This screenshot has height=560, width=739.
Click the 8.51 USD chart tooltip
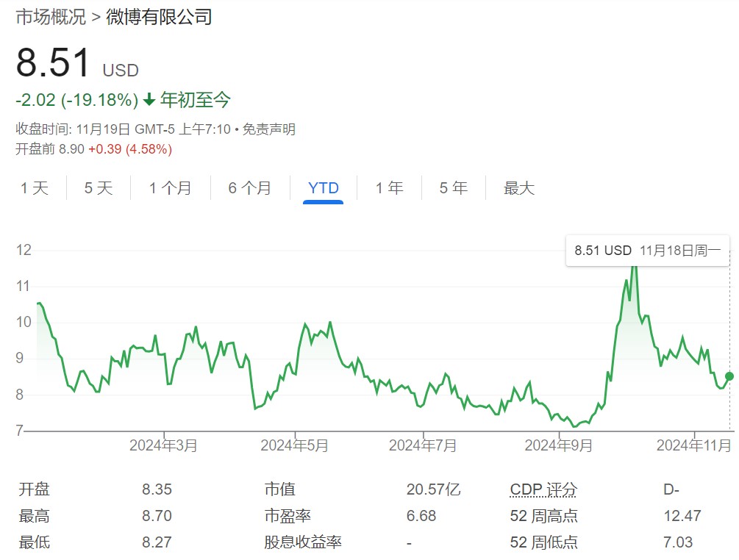(x=648, y=251)
